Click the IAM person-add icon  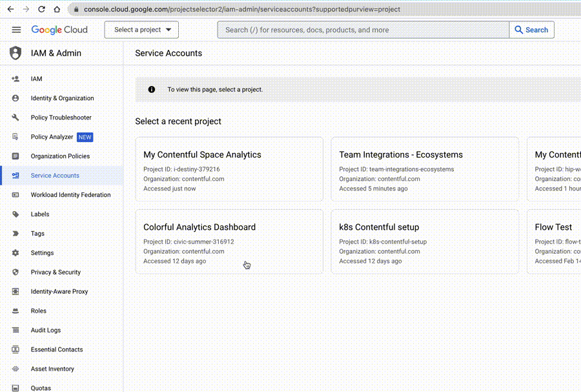tap(15, 79)
